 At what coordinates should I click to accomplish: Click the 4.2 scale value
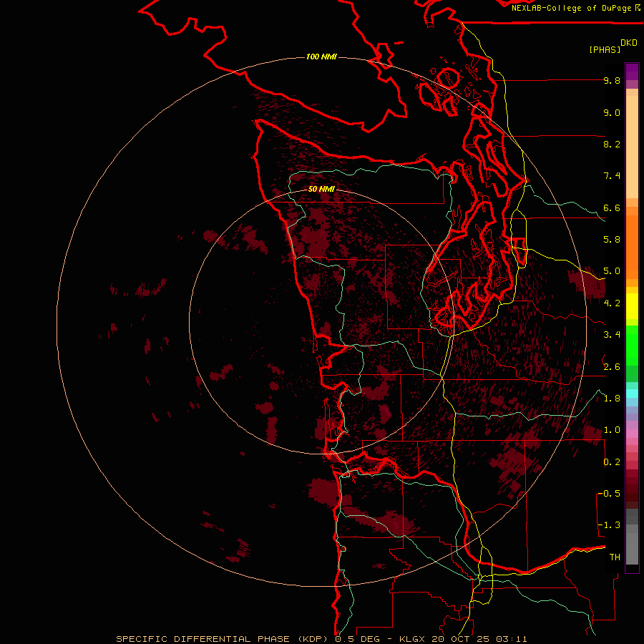point(612,303)
